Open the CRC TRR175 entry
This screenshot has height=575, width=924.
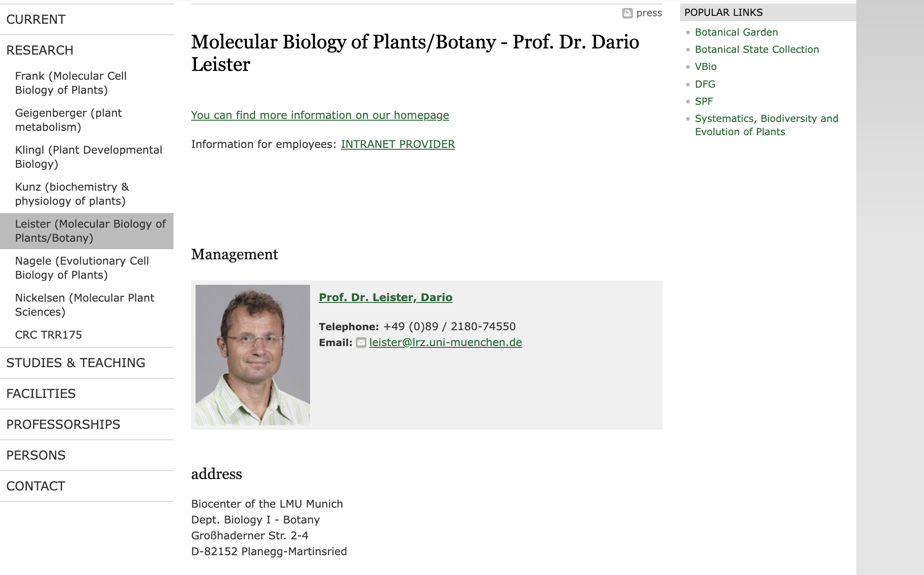click(x=87, y=335)
